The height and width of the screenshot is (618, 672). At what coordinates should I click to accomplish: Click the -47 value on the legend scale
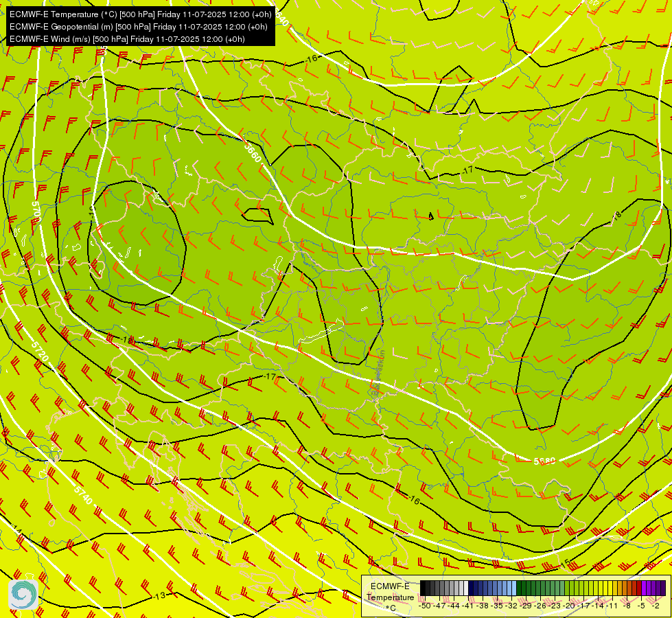pos(439,606)
